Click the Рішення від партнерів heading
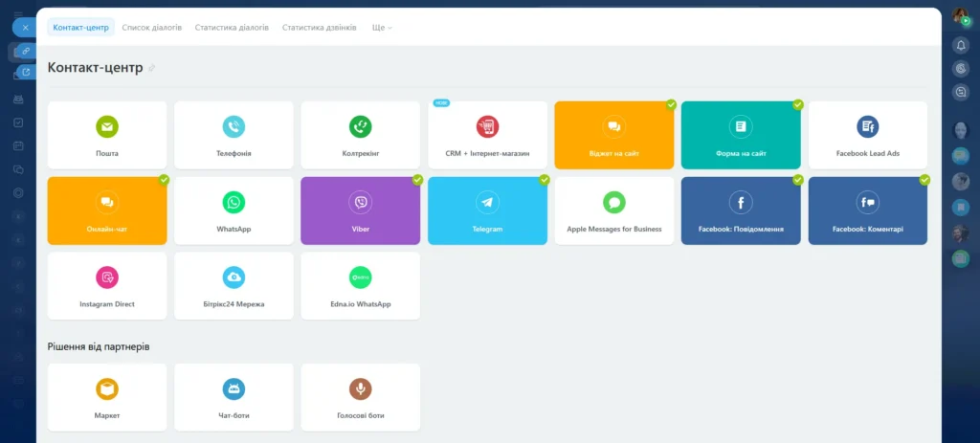This screenshot has width=980, height=443. click(x=99, y=346)
